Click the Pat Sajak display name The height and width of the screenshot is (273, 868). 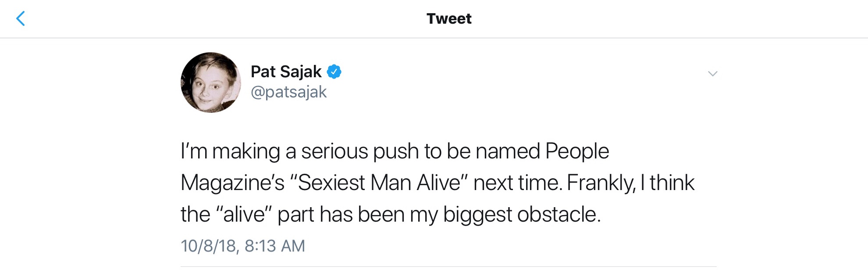point(286,72)
